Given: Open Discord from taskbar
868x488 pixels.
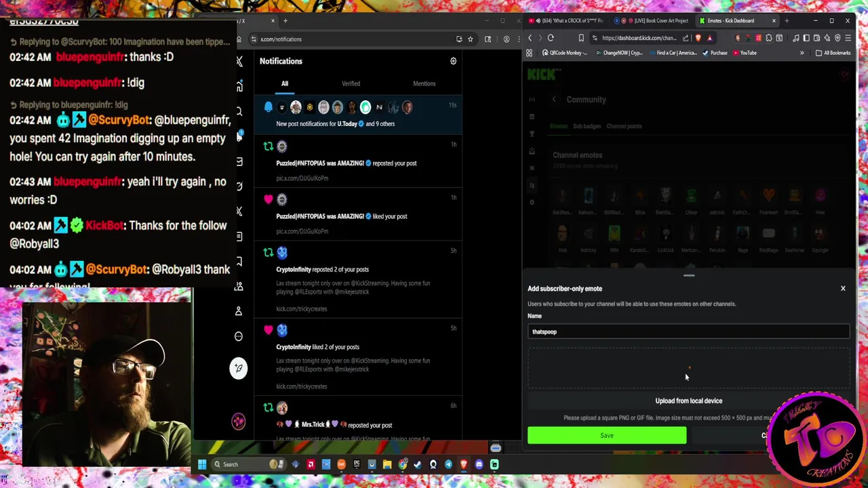Looking at the screenshot, I should point(479,464).
